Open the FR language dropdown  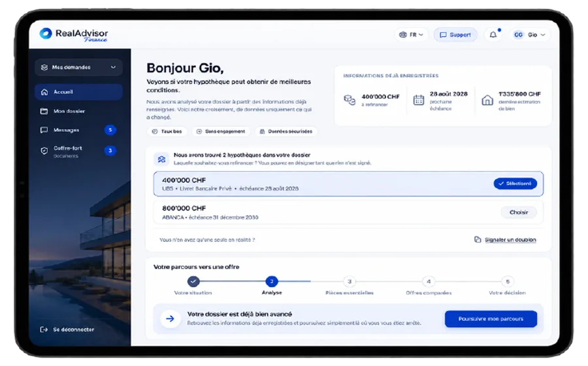tap(411, 35)
